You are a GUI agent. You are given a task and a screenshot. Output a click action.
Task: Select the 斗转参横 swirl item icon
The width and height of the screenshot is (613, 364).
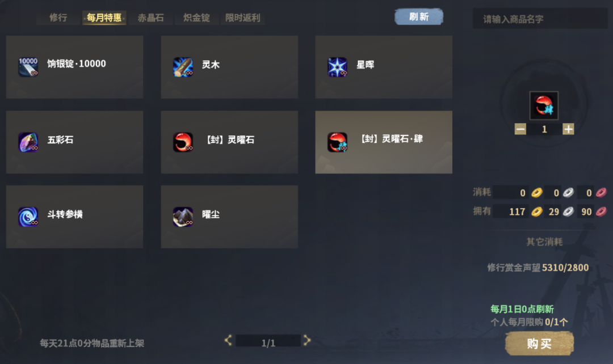point(28,217)
